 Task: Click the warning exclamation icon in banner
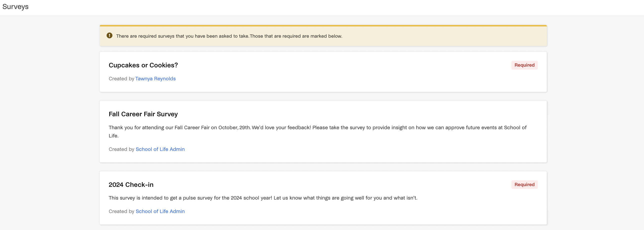(x=109, y=35)
